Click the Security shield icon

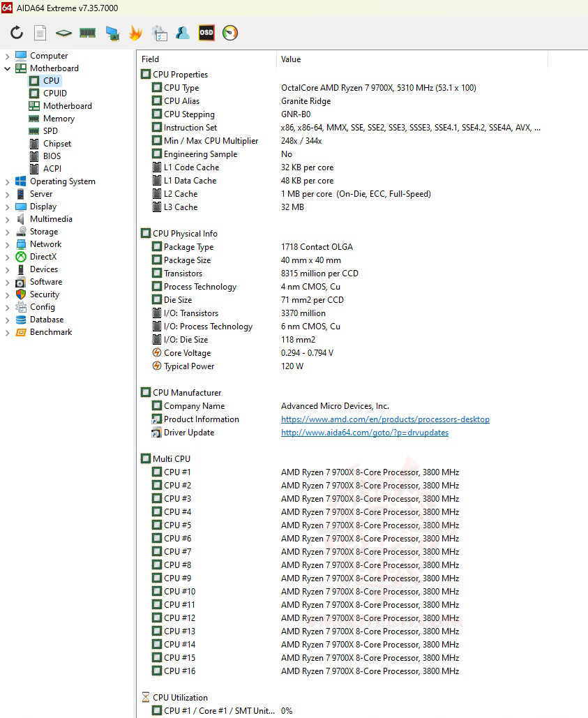[x=21, y=294]
